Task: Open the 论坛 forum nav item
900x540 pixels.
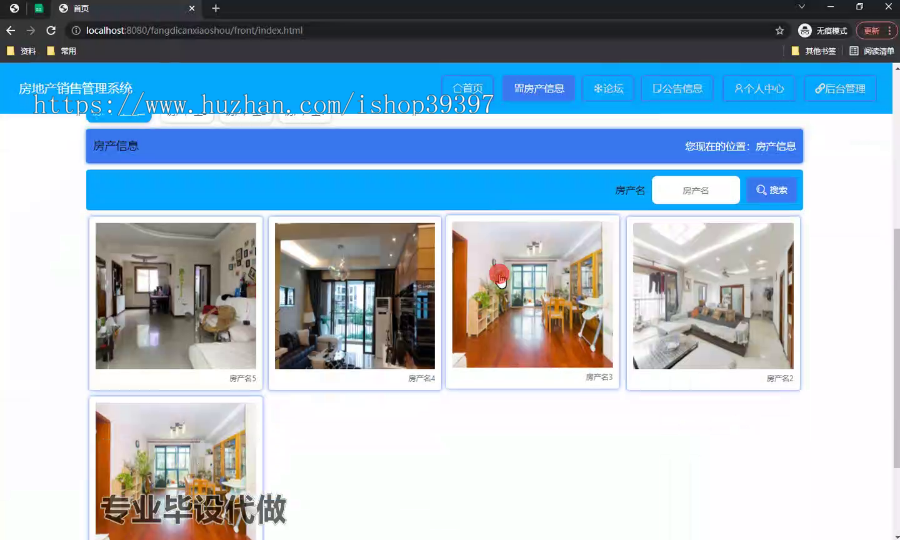Action: point(608,88)
